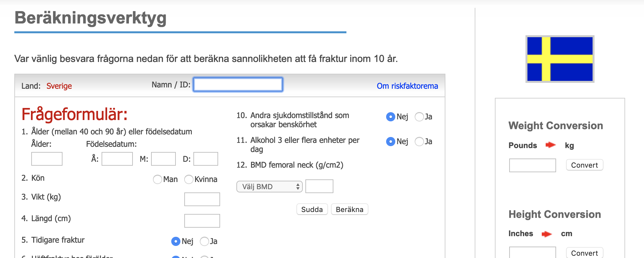Focus the Namn / ID input field

point(238,85)
